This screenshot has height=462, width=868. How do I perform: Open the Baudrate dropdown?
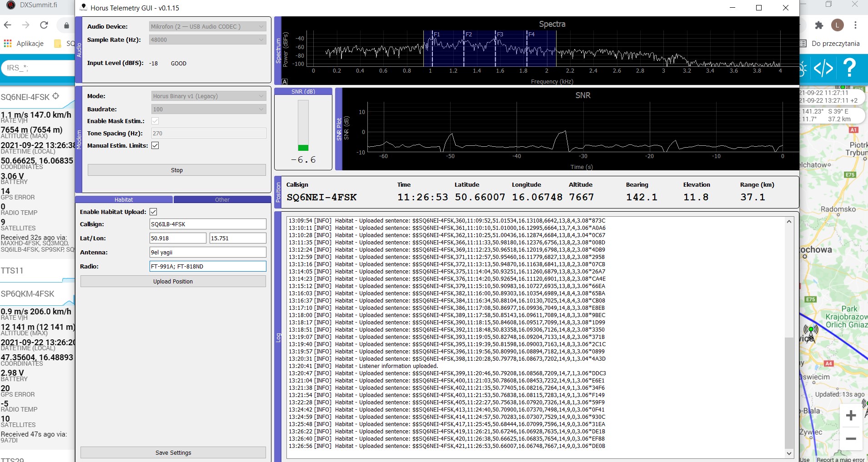[208, 109]
